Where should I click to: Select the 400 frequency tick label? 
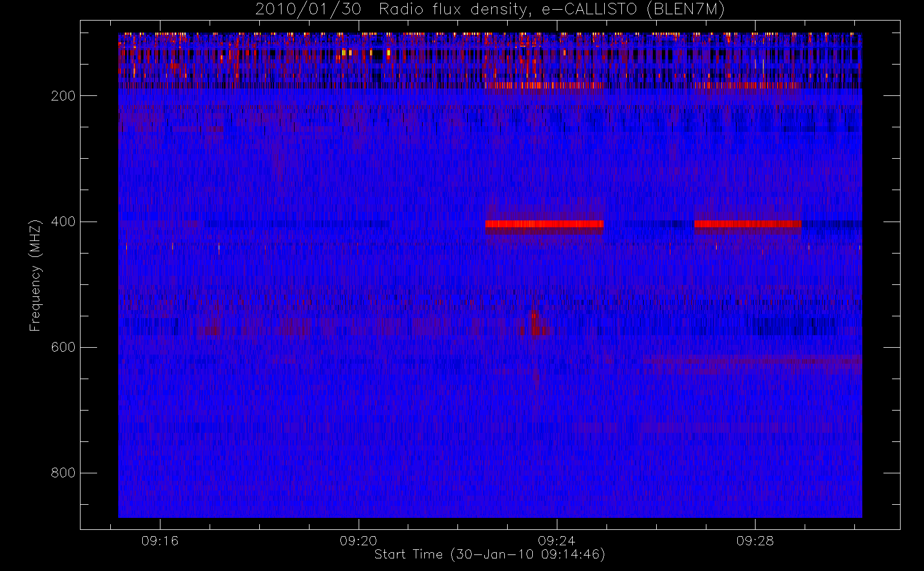pos(63,222)
